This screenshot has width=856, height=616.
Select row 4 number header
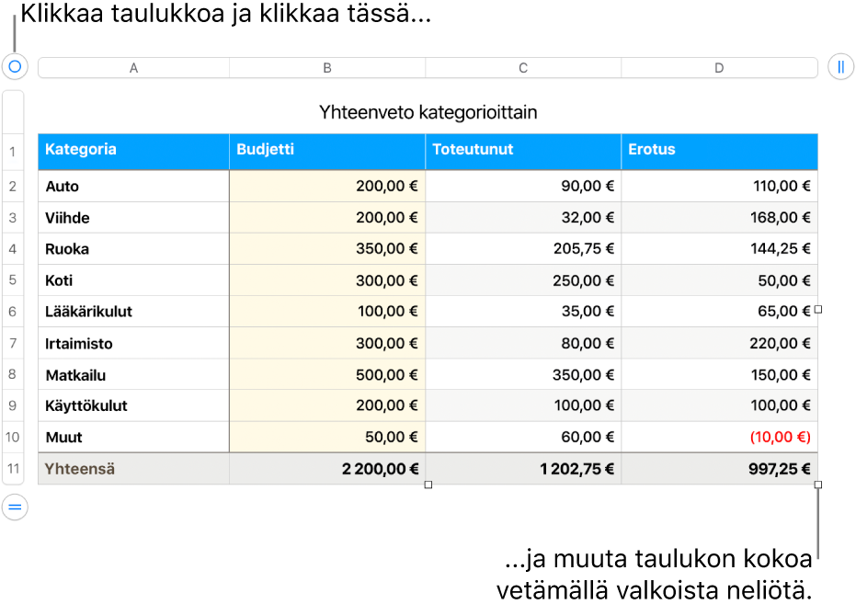tap(13, 249)
